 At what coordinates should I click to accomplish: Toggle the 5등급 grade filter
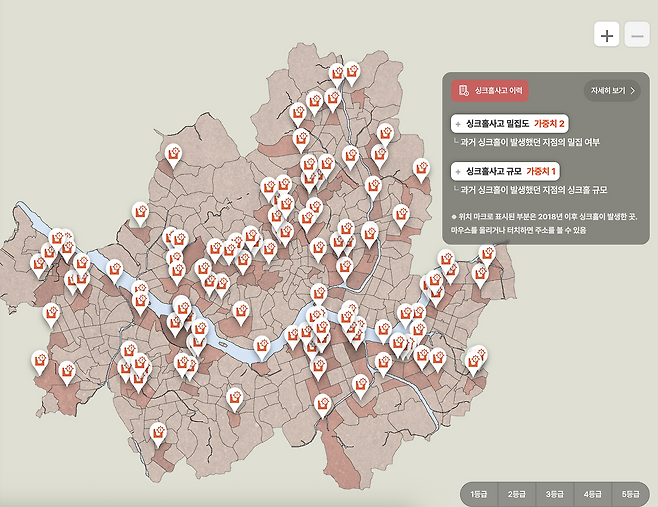pyautogui.click(x=630, y=494)
